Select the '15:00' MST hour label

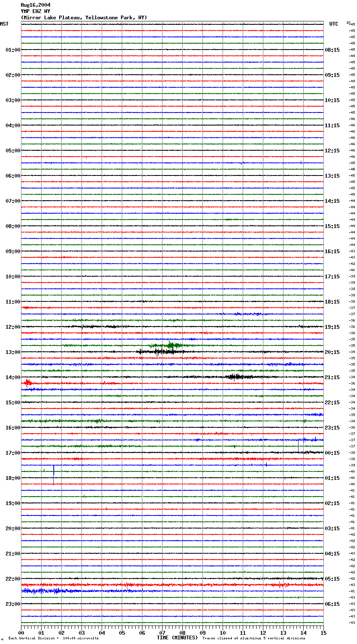click(13, 403)
